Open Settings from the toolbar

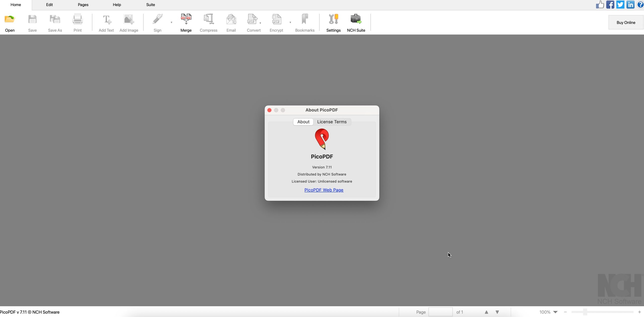tap(333, 19)
